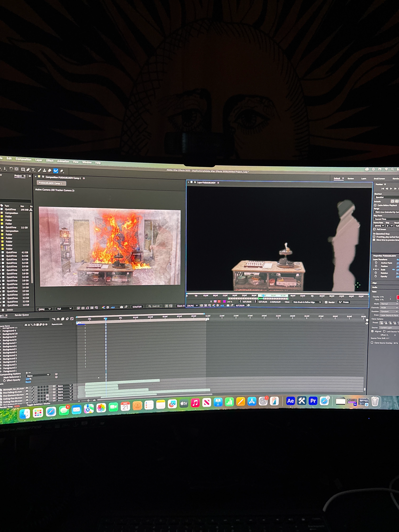Uncheck the Aligned clone option
The image size is (399, 532).
click(372, 331)
